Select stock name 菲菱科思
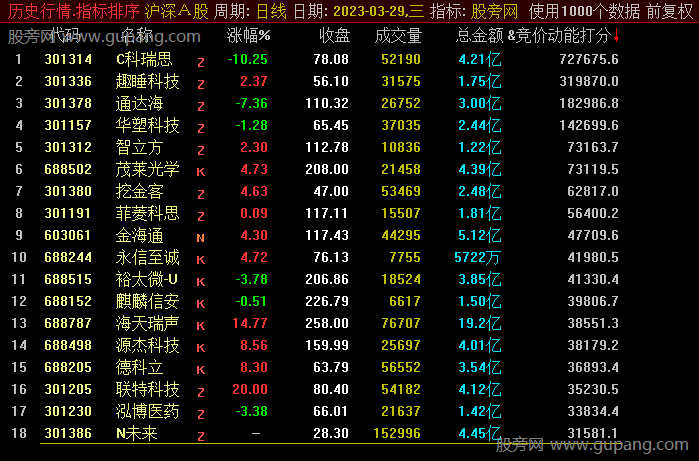 point(148,213)
